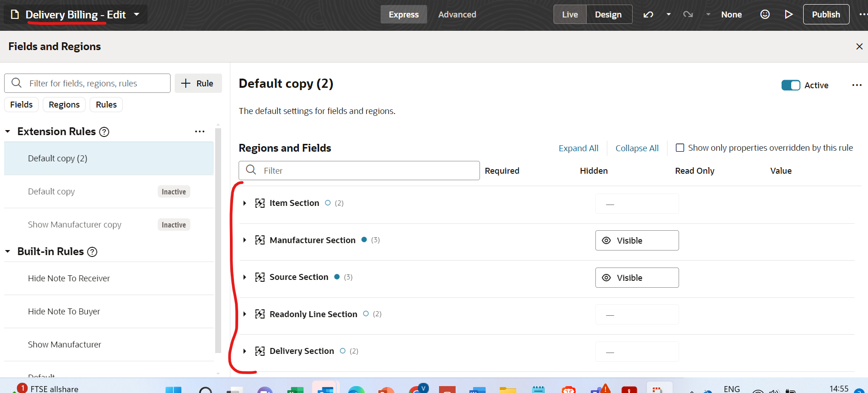Open help icon next to Built-in Rules
Viewport: 868px width, 393px height.
pos(92,252)
